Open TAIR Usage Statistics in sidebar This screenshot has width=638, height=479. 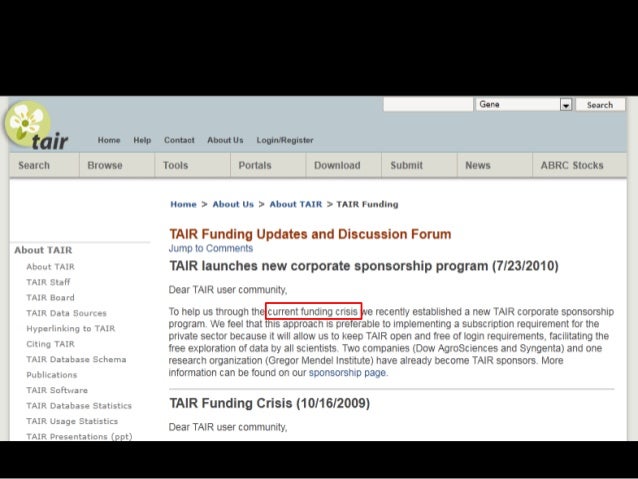pyautogui.click(x=72, y=421)
